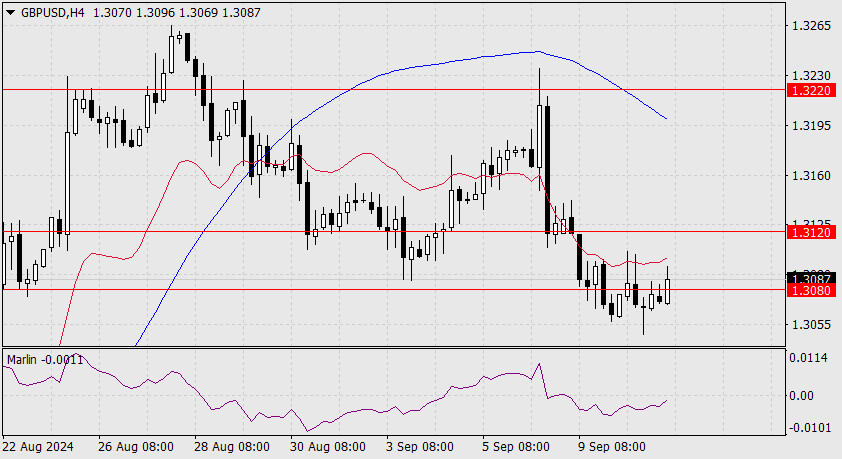Select the Marlin -0.0011 indicator label
The image size is (842, 459).
coord(45,360)
